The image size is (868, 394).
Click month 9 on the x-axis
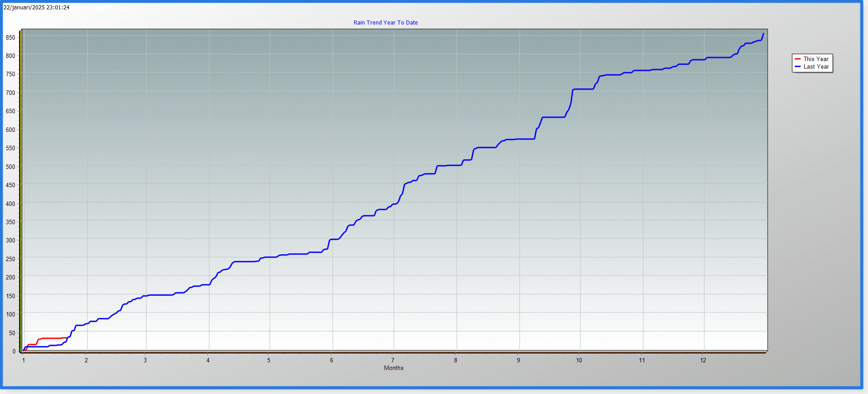pyautogui.click(x=518, y=360)
